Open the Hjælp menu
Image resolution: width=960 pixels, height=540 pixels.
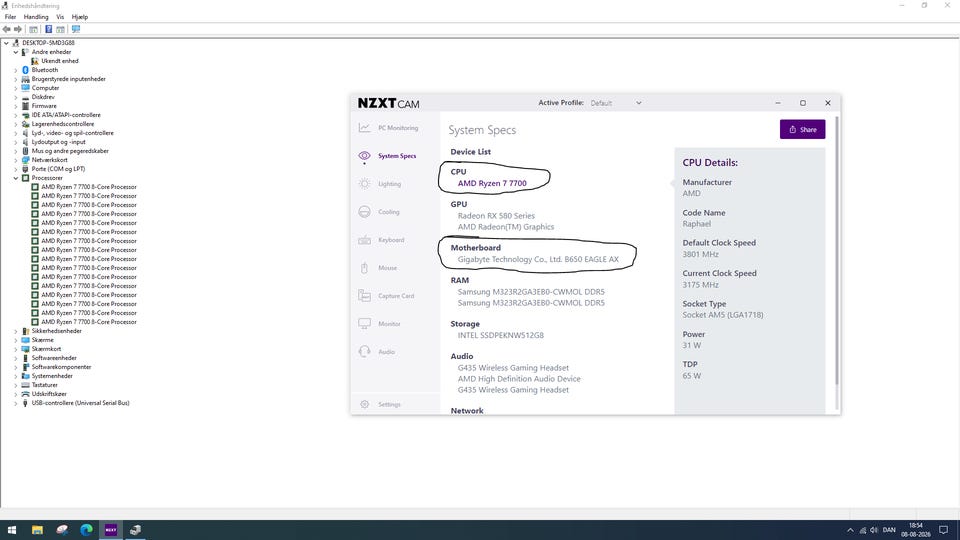tap(80, 17)
